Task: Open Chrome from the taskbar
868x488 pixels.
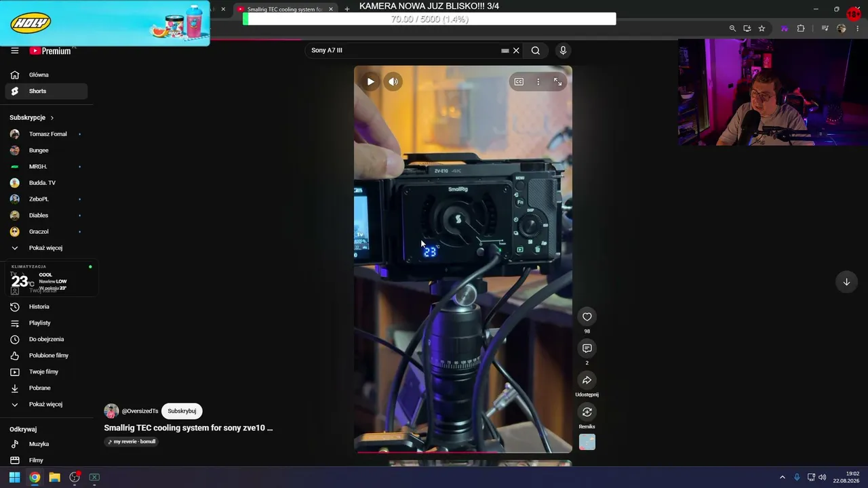Action: tap(35, 477)
